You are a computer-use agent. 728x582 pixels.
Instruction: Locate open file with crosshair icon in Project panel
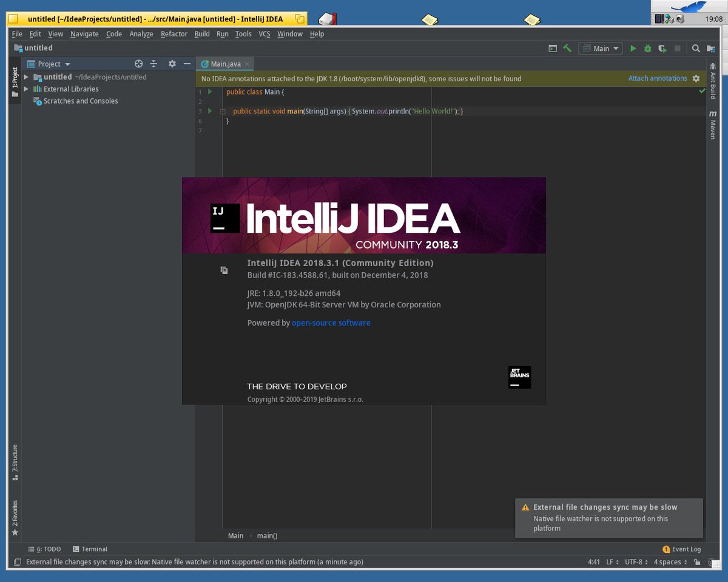click(x=138, y=63)
